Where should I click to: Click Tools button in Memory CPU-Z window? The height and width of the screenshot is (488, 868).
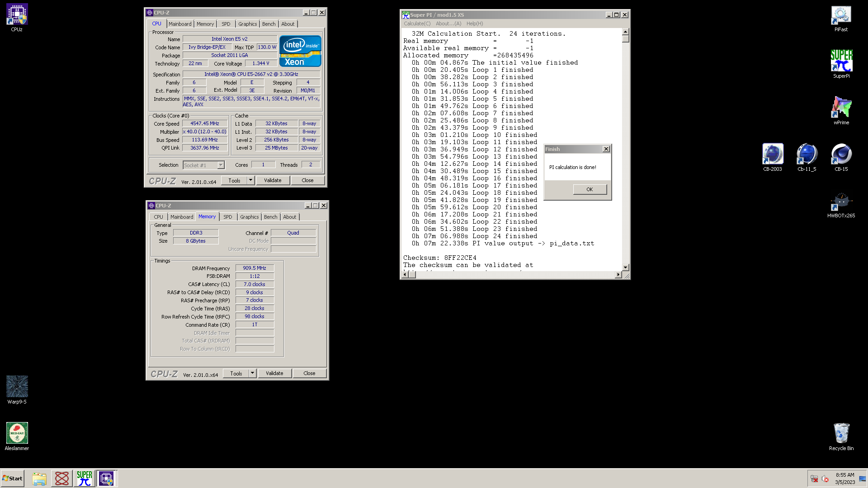(x=236, y=373)
